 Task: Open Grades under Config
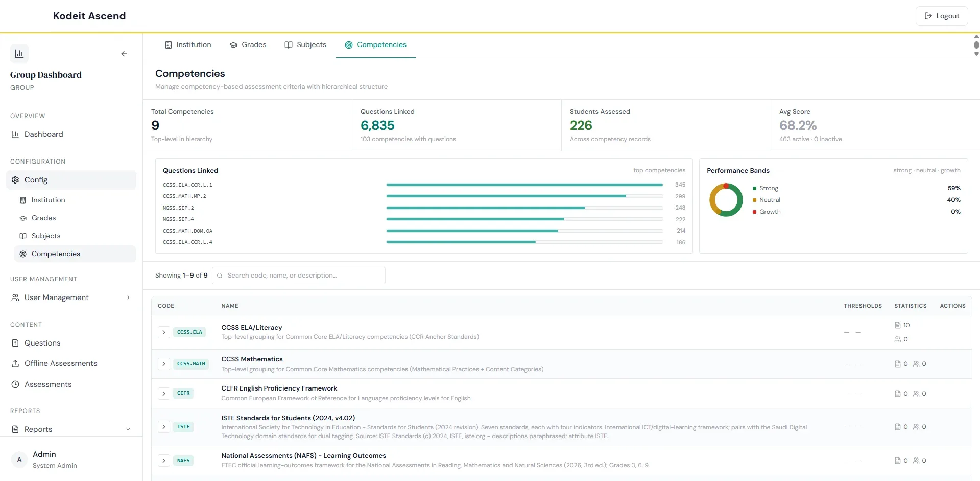pyautogui.click(x=75, y=218)
